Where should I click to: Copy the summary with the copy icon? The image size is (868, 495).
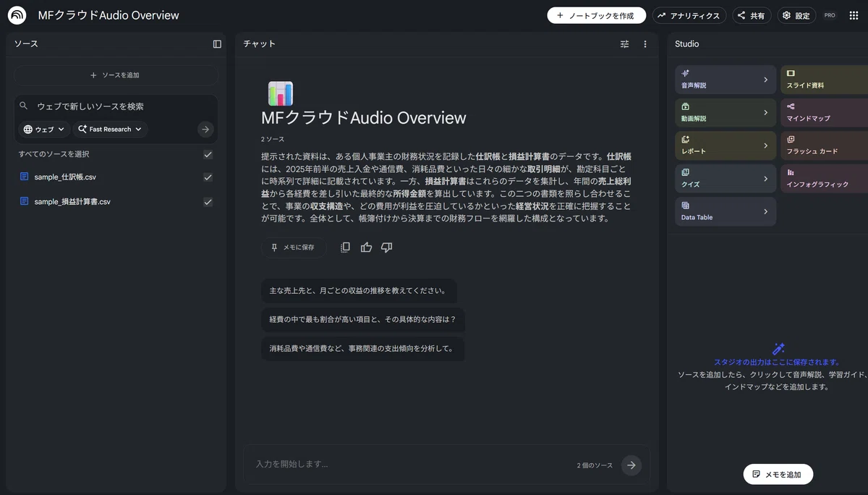coord(345,247)
